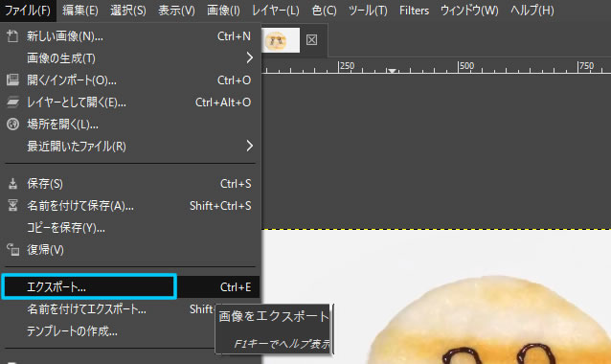Expand 最近開いたファイル(R) submenu
Image resolution: width=611 pixels, height=364 pixels.
click(130, 147)
